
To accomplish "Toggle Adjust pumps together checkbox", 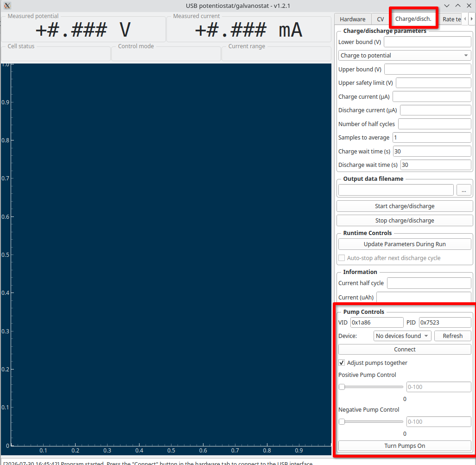I will pyautogui.click(x=342, y=363).
